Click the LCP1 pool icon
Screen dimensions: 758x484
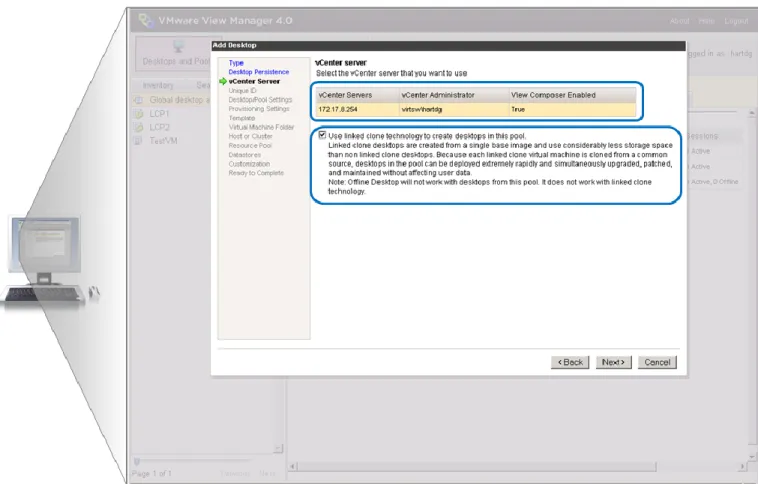pos(138,114)
